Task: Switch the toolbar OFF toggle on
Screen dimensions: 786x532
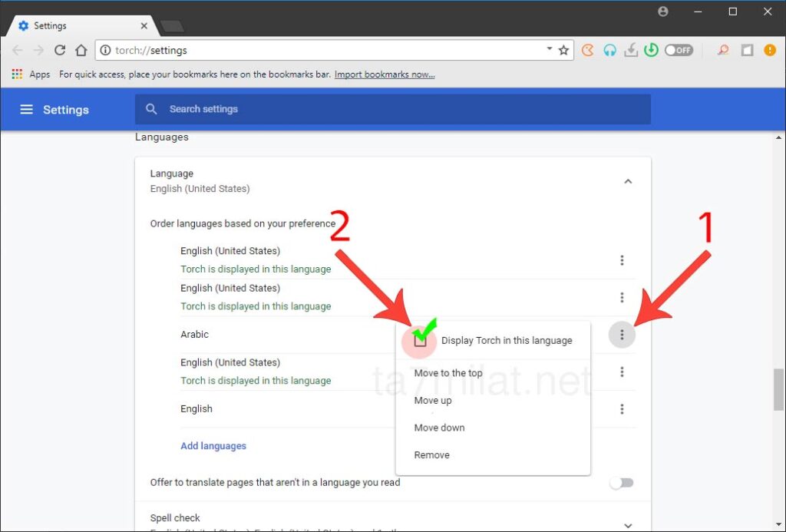Action: point(679,50)
